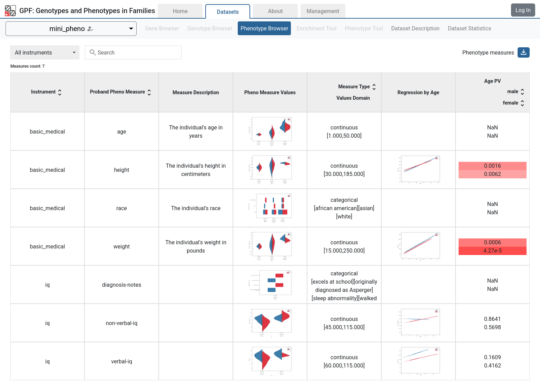Screen dimensions: 540x392
Task: Open the Dataset Description page
Action: (x=415, y=29)
